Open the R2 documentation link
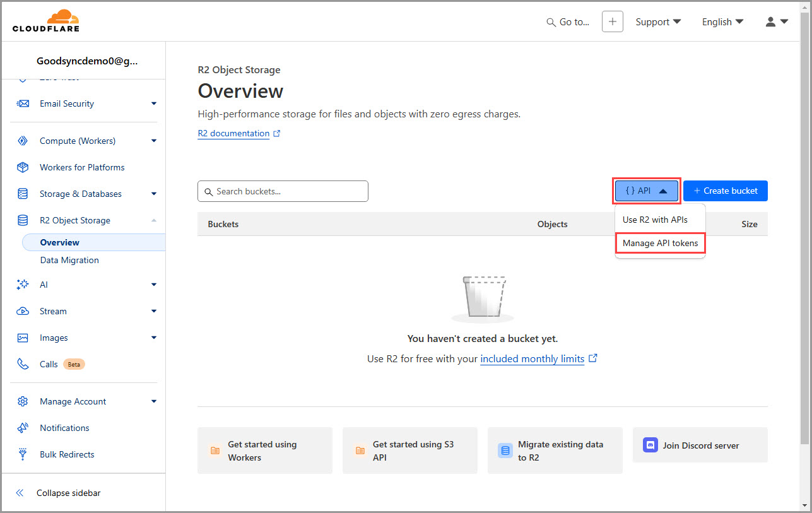 click(x=233, y=134)
